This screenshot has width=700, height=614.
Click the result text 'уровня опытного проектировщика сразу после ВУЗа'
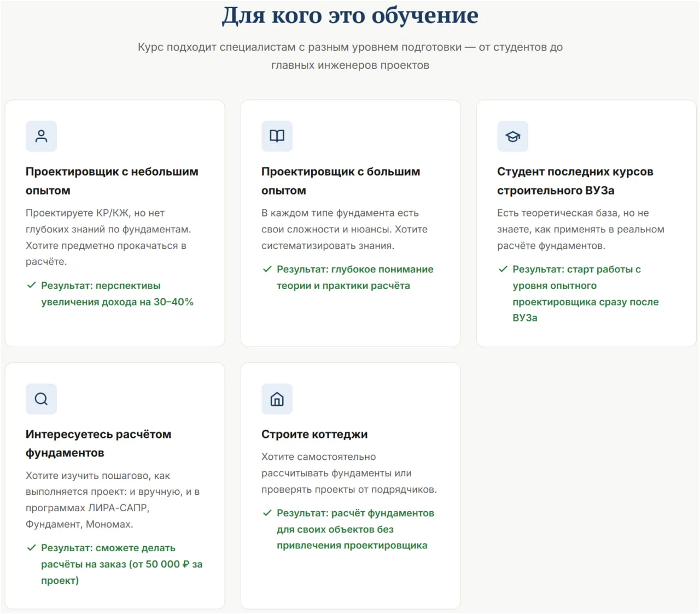pos(586,301)
